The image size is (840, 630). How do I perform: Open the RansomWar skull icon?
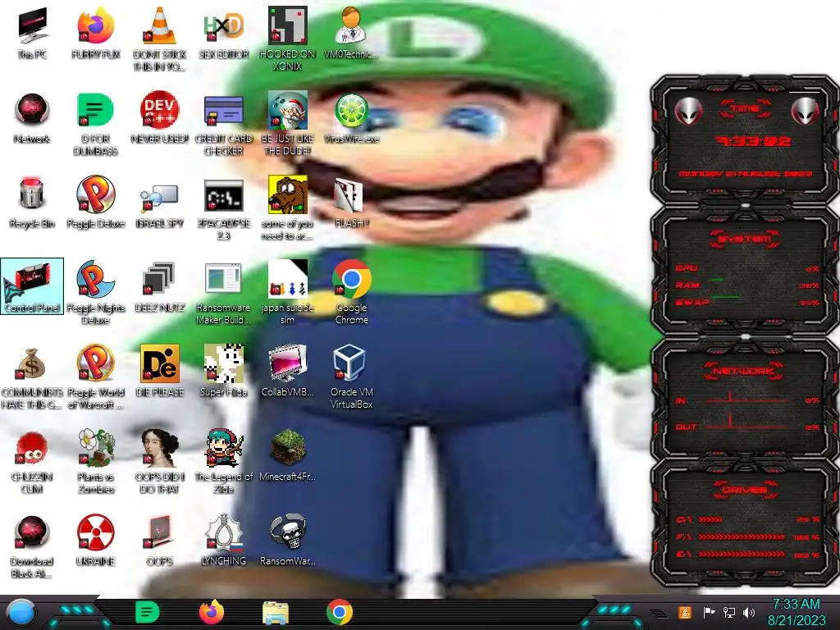tap(288, 540)
